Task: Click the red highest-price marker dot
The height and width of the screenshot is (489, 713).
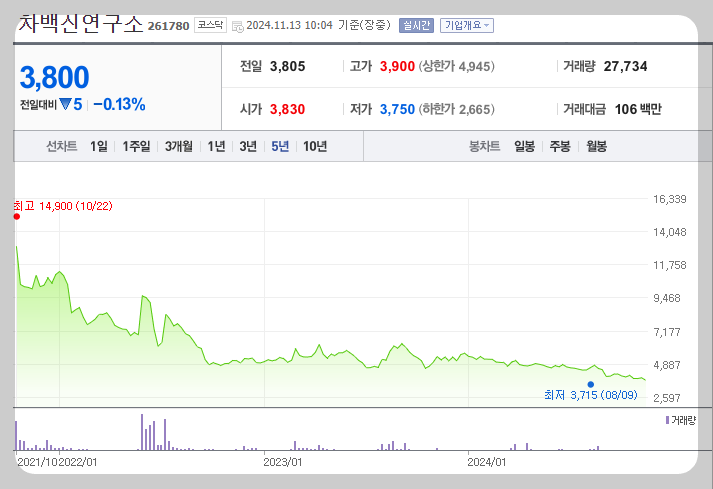Action: tap(17, 217)
